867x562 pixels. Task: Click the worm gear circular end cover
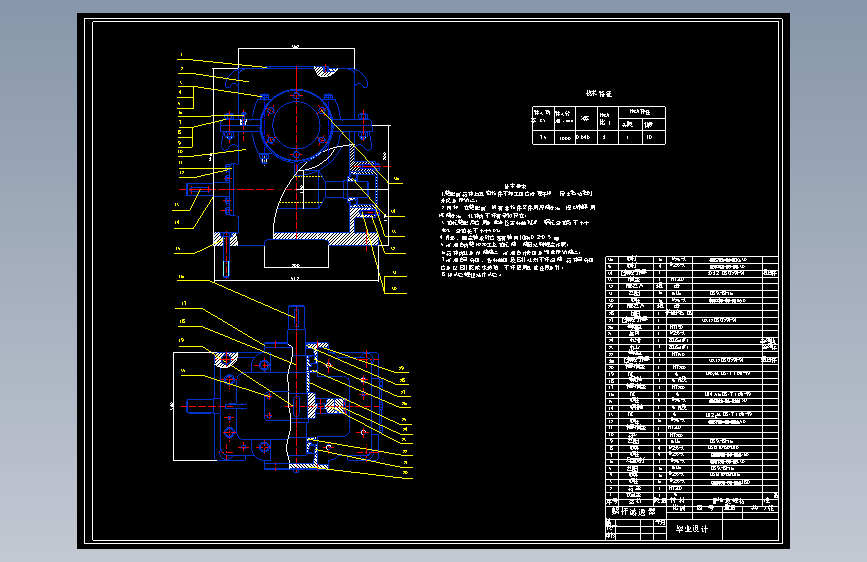pyautogui.click(x=296, y=126)
